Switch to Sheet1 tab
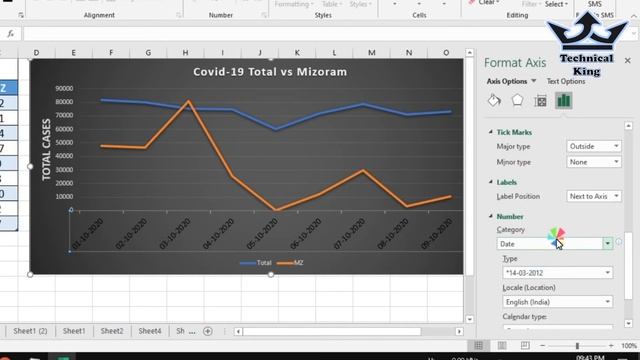This screenshot has height=360, width=640. 74,331
